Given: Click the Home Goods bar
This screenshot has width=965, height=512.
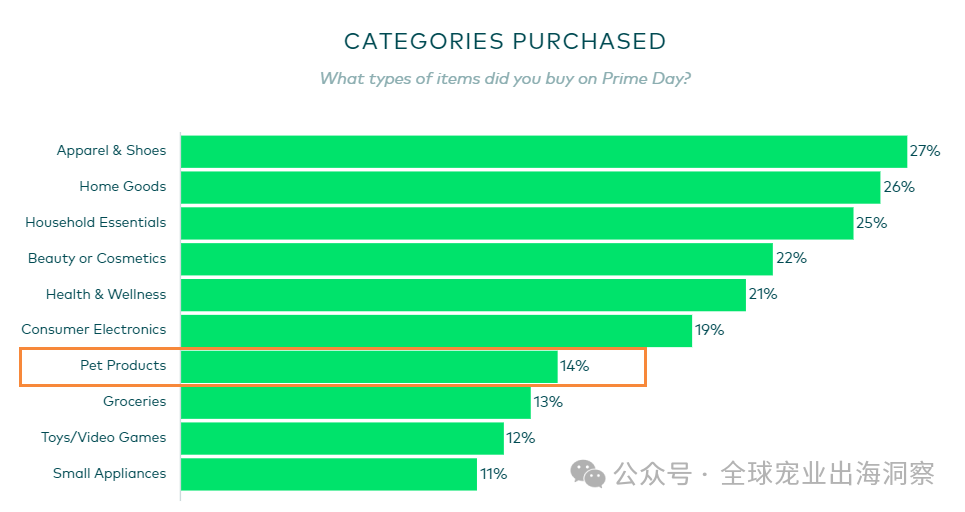Looking at the screenshot, I should (x=530, y=187).
